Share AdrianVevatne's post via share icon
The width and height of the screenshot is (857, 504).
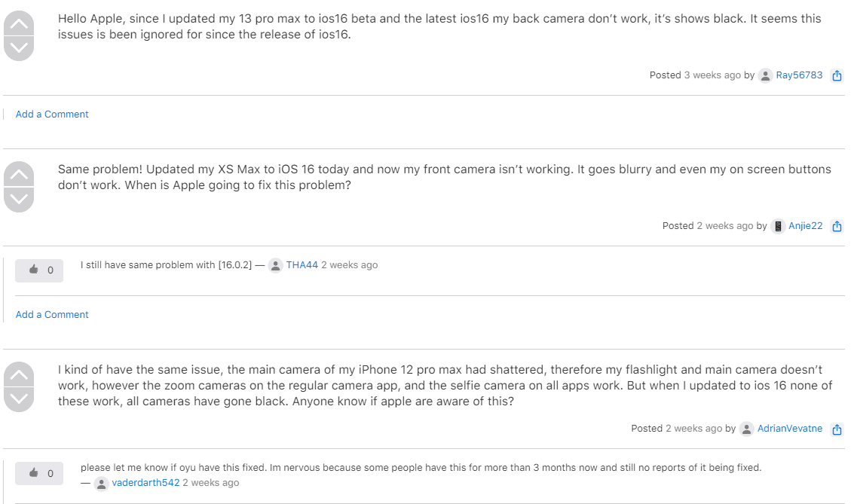click(837, 429)
